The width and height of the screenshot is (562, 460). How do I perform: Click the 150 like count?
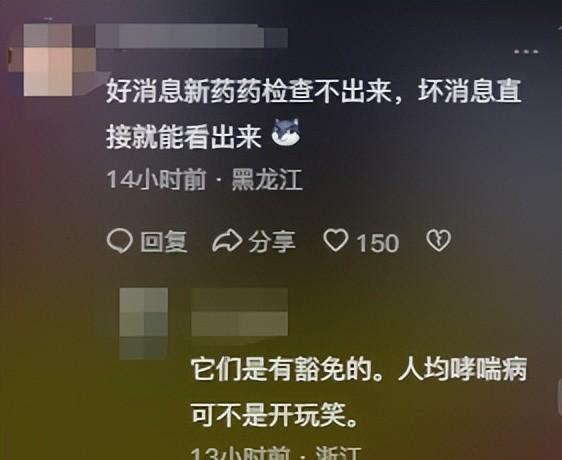tap(377, 243)
